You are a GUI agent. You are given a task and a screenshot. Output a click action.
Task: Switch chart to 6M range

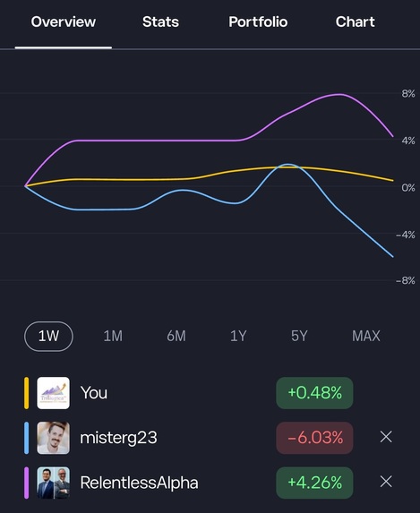(x=176, y=337)
